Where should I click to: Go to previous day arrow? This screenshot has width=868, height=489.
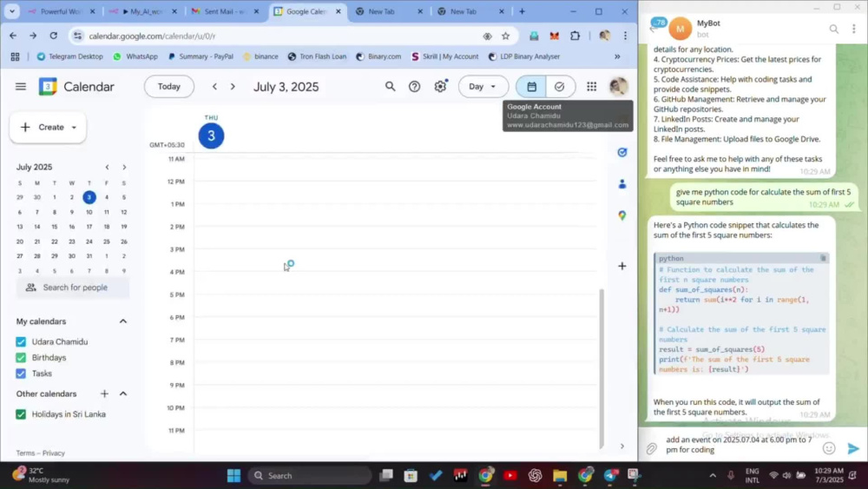click(x=214, y=86)
